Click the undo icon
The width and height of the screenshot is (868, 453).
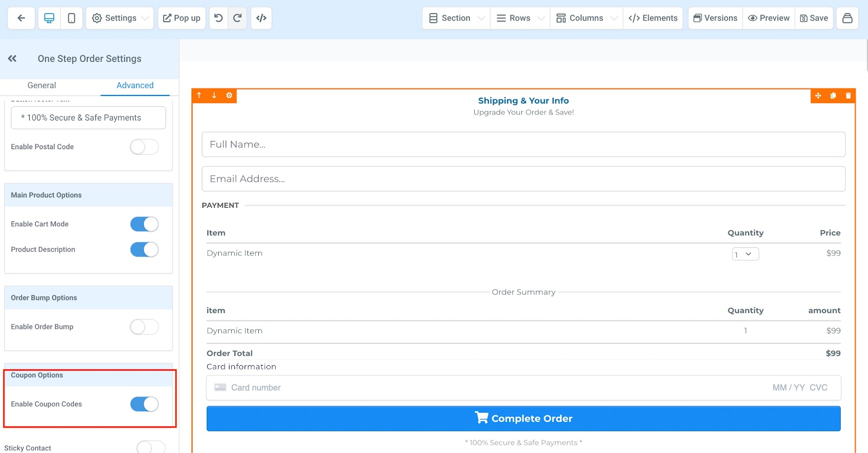click(x=219, y=18)
